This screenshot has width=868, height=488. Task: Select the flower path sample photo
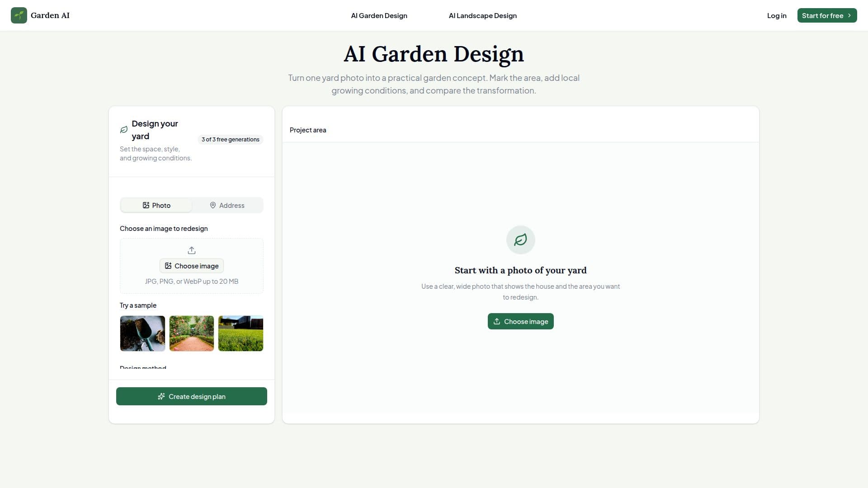192,333
